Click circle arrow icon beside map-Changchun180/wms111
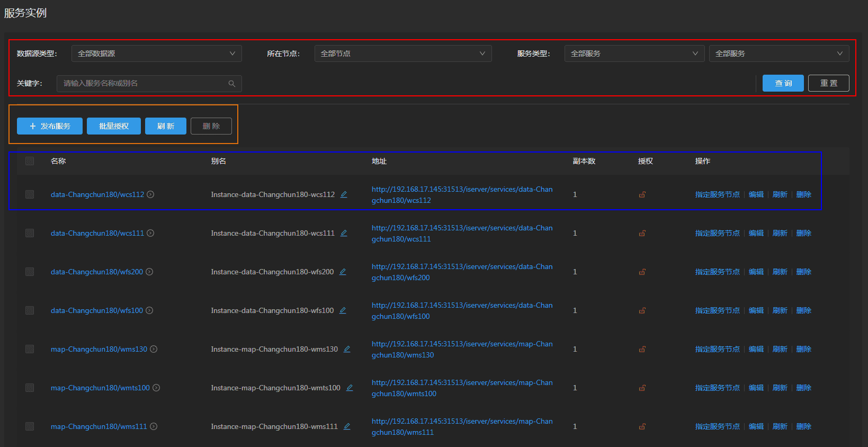868x447 pixels. [154, 426]
